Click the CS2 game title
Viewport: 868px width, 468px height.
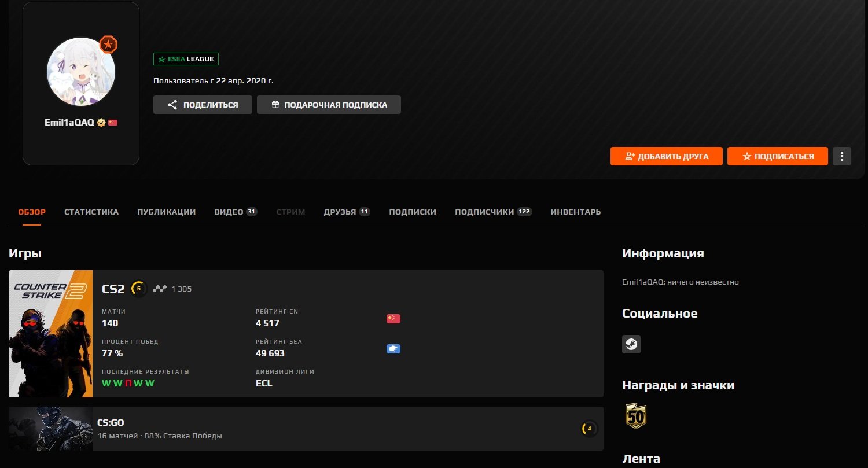tap(113, 289)
